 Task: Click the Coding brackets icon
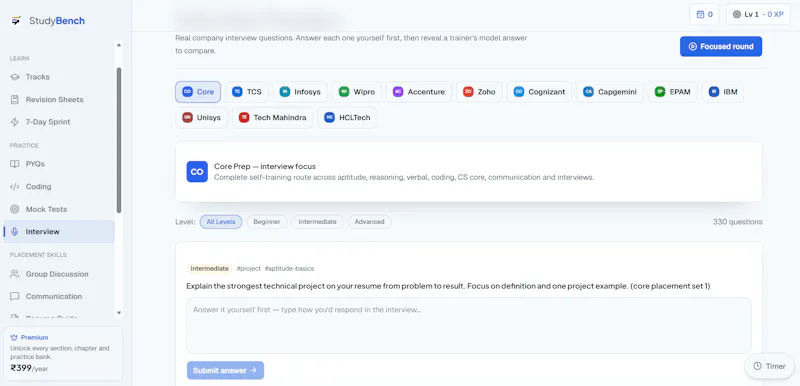coord(15,187)
